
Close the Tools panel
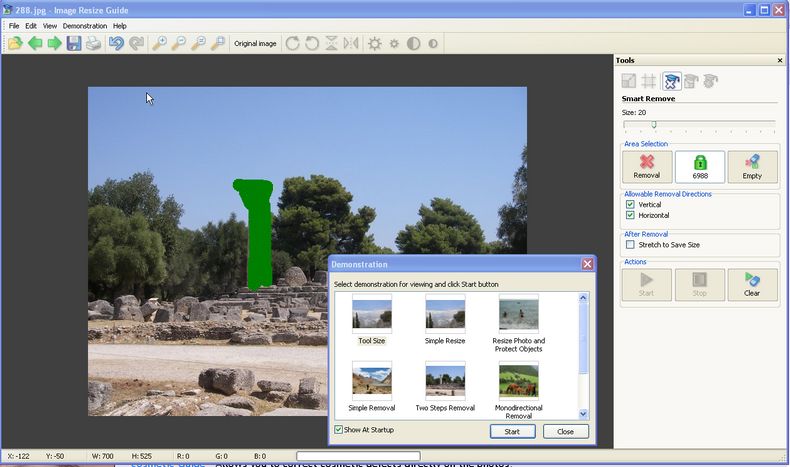pos(780,60)
